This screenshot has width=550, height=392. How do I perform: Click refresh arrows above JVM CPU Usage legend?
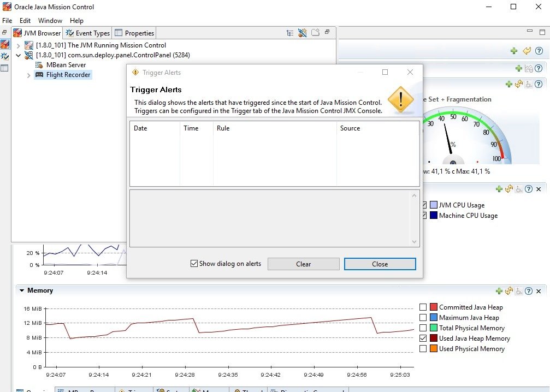tap(509, 189)
